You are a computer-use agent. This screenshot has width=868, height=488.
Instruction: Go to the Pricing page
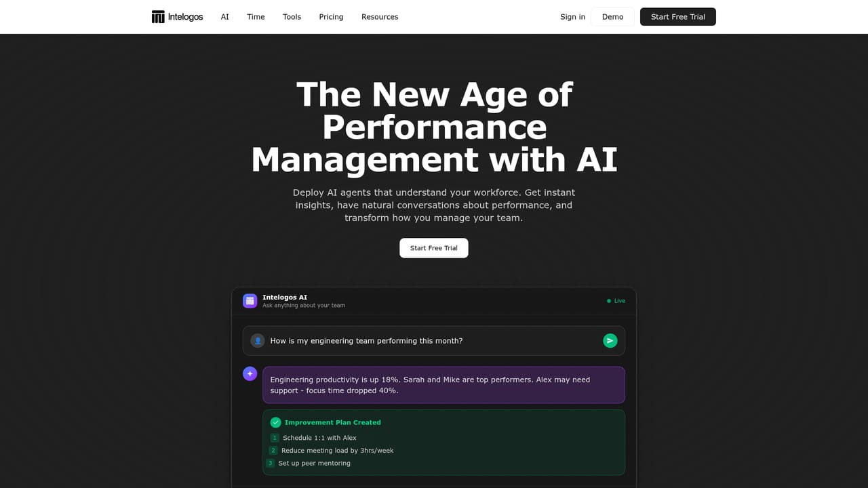tap(331, 17)
